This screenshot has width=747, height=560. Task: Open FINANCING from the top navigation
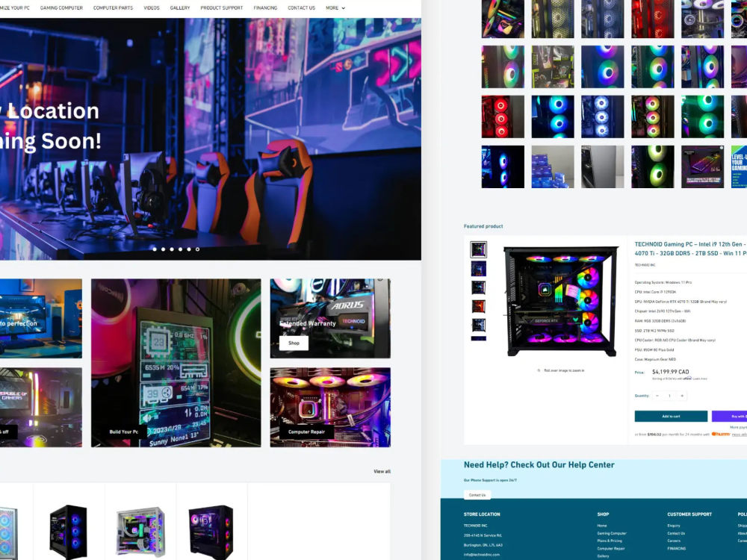coord(265,8)
